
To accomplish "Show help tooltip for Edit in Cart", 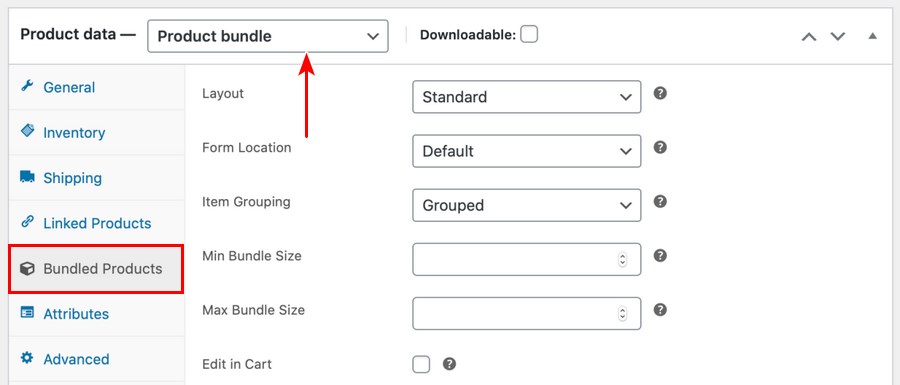I will [x=449, y=364].
